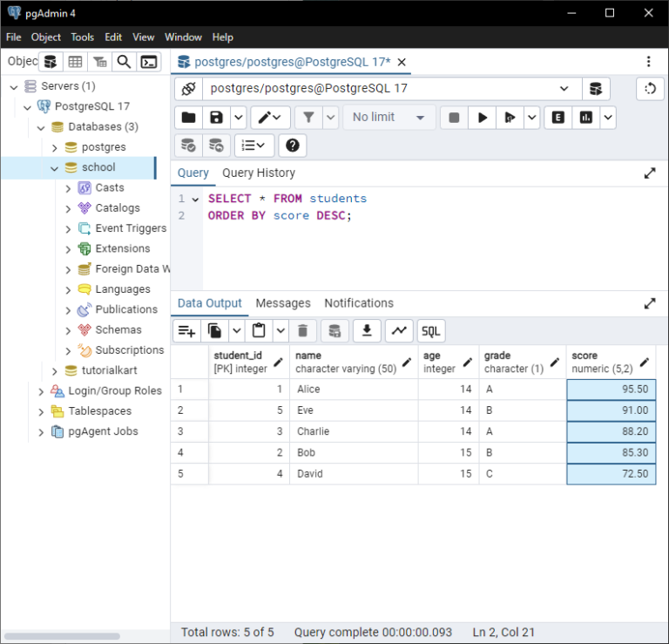The height and width of the screenshot is (644, 669).
Task: Expand the Schemas tree node
Action: click(x=69, y=330)
